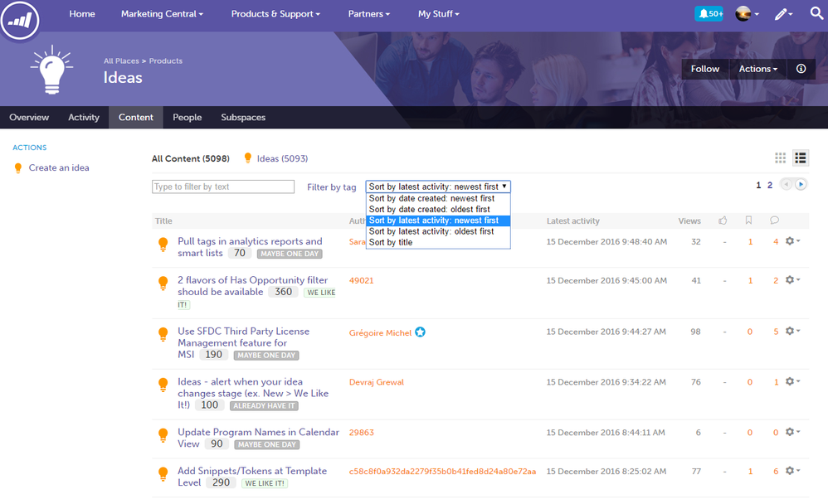Open Marketing Central menu
The image size is (828, 504).
[x=162, y=14]
